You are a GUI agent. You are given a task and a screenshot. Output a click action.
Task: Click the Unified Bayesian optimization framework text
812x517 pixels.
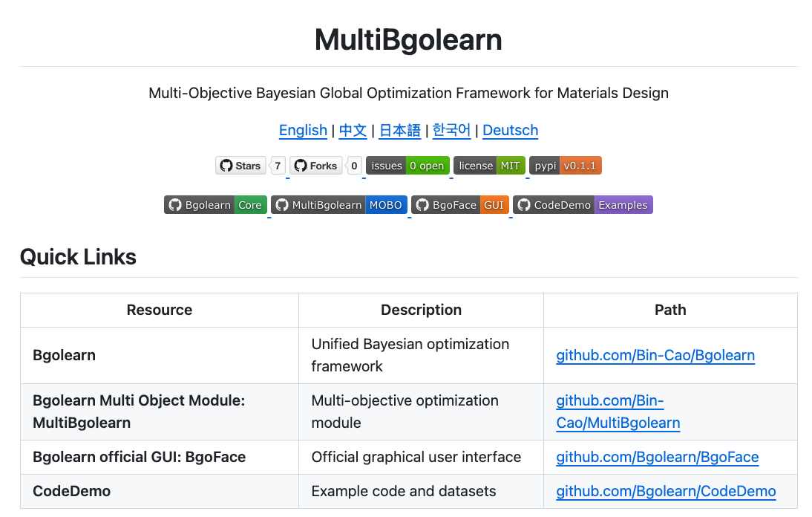[410, 355]
